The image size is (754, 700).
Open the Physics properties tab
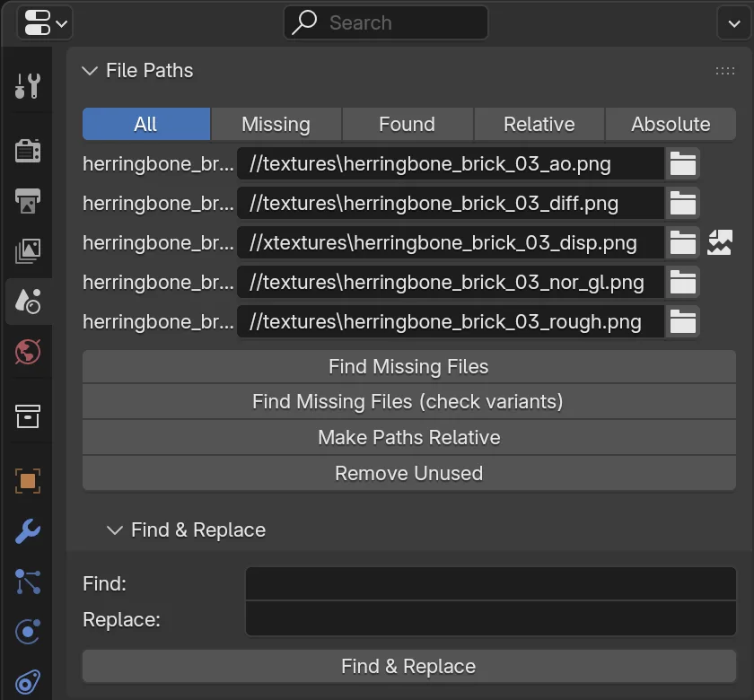[28, 631]
